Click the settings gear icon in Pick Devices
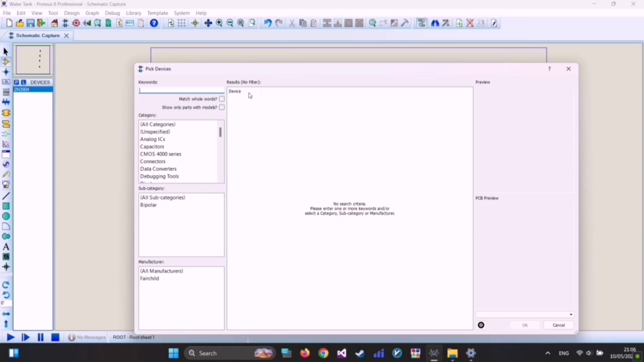This screenshot has height=362, width=644. click(x=481, y=325)
